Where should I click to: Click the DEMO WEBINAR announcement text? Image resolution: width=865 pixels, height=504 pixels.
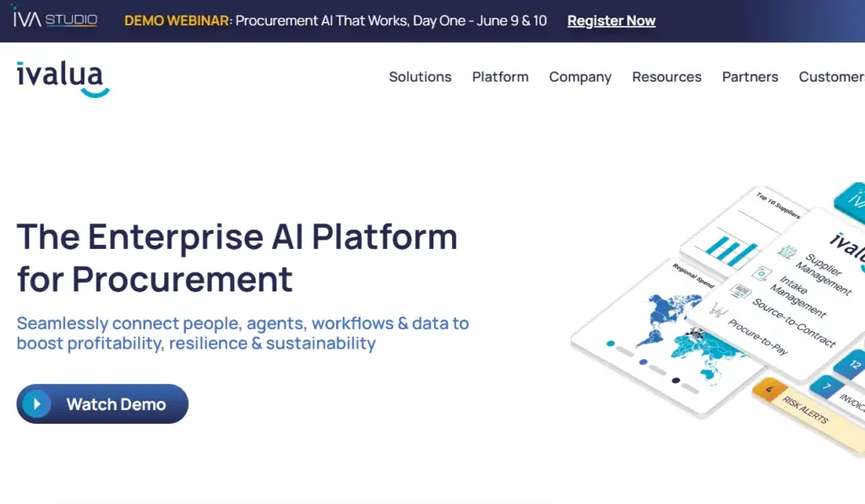tap(335, 20)
